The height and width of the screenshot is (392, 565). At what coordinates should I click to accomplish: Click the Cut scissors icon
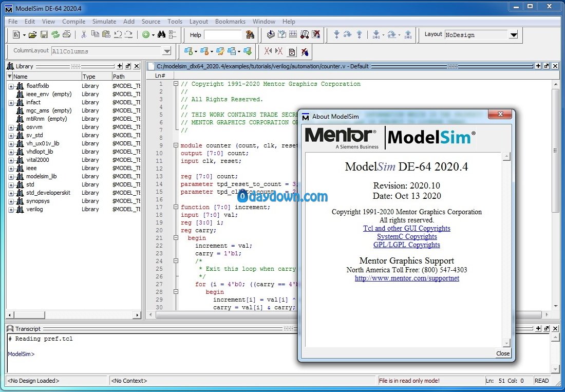point(84,34)
